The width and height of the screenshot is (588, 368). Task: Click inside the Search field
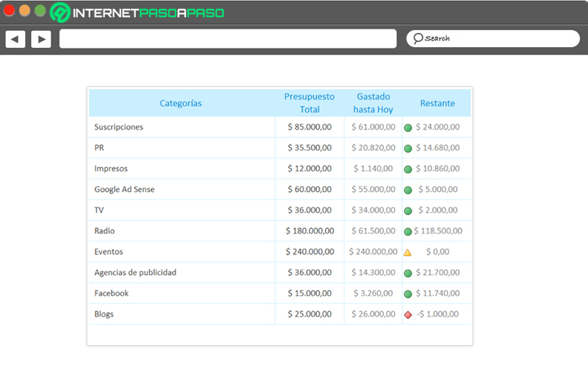(493, 39)
